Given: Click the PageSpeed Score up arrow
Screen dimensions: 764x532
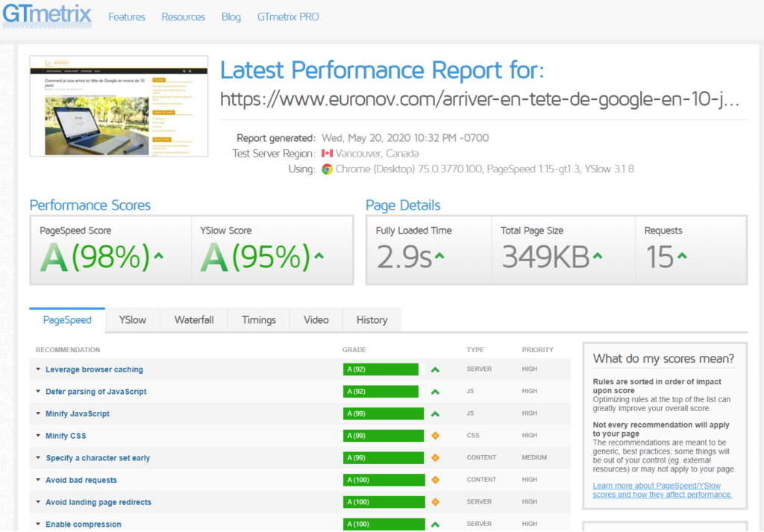Looking at the screenshot, I should (159, 255).
